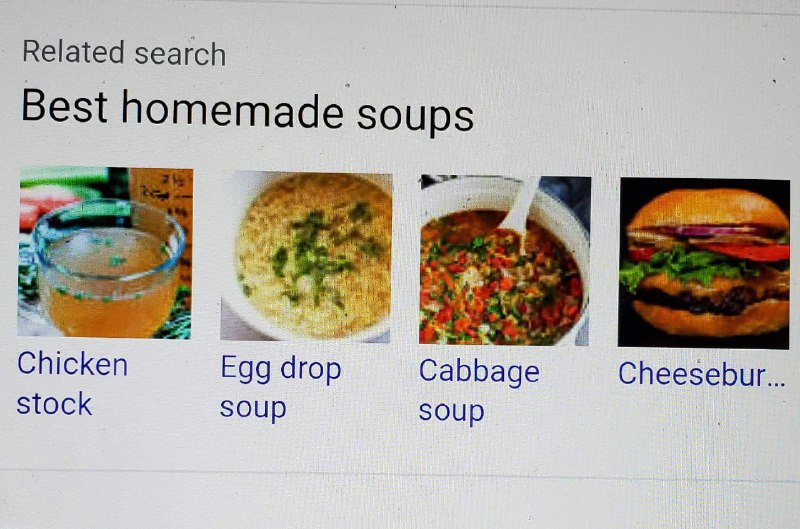The image size is (800, 529).
Task: Click the word "soup" below Cabbage
Action: point(452,411)
